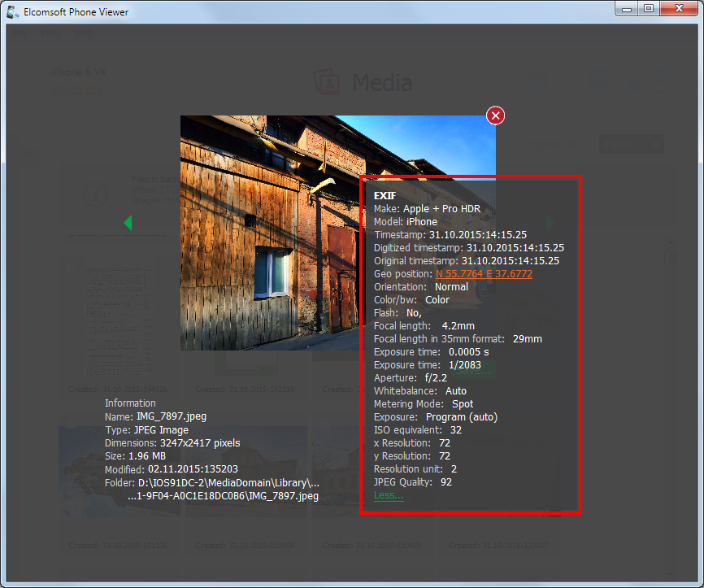Screen dimensions: 704x588
Task: Go to previous photo with green left arrow
Action: pos(128,222)
